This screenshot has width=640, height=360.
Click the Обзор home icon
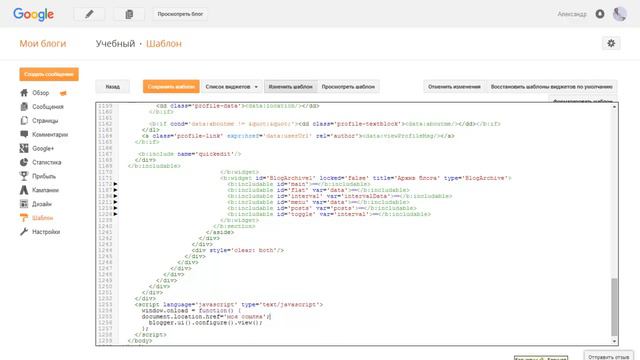(24, 93)
